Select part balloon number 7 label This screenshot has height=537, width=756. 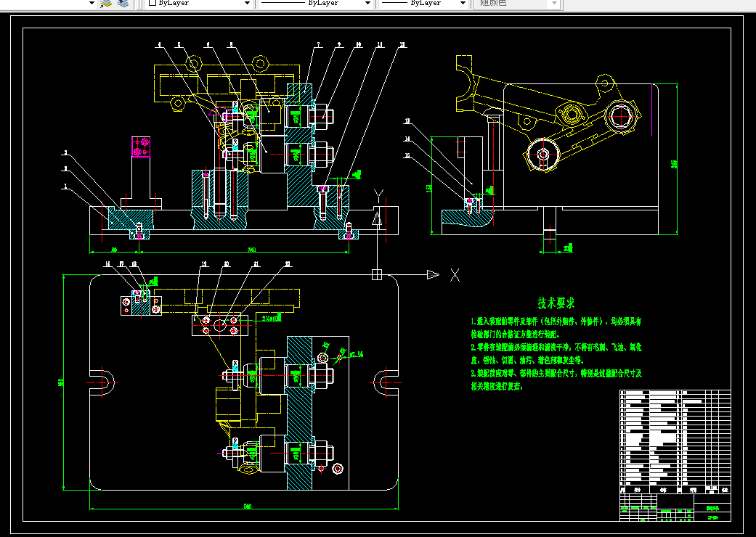[318, 45]
